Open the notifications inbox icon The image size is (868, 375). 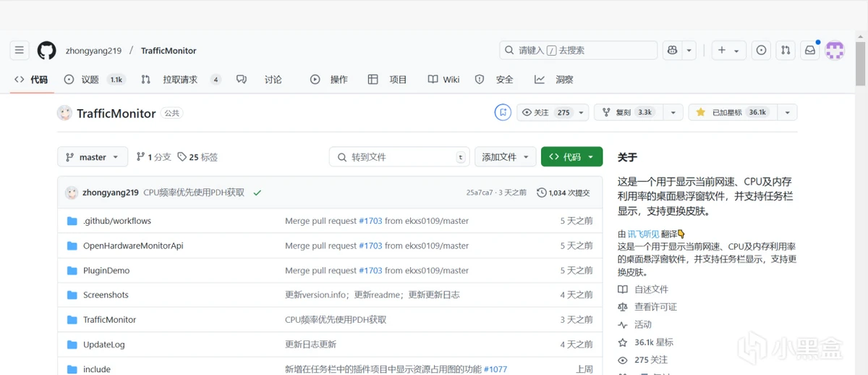[810, 51]
